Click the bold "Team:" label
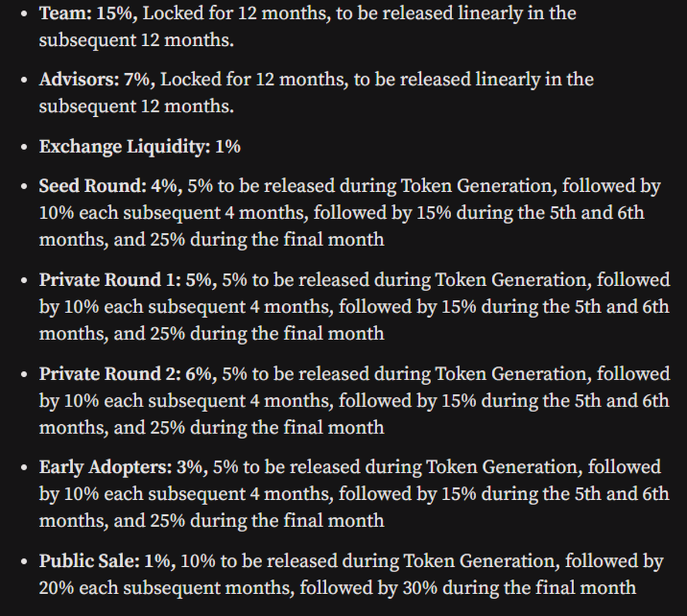Viewport: 687px width, 616px height. [65, 13]
